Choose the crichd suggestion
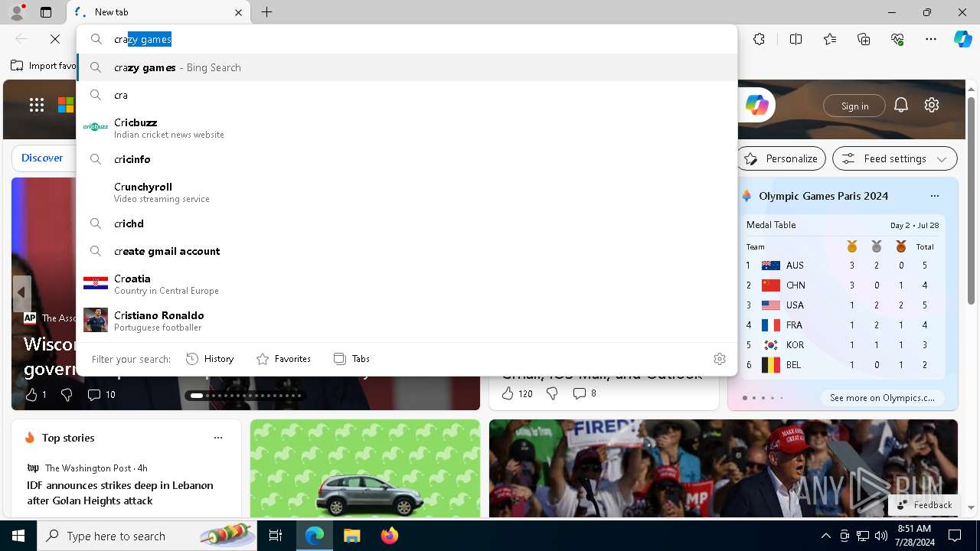 [x=407, y=223]
